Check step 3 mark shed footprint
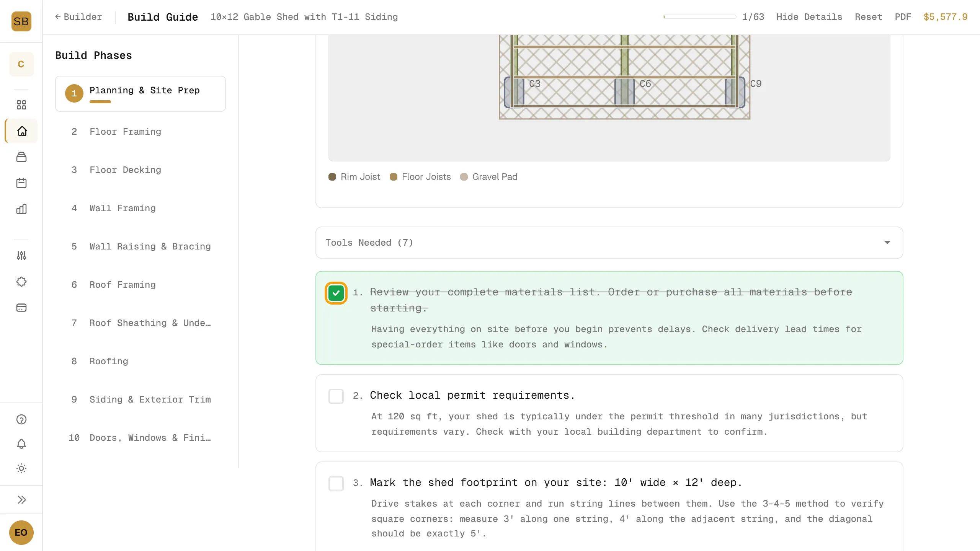The height and width of the screenshot is (551, 980). 336,484
